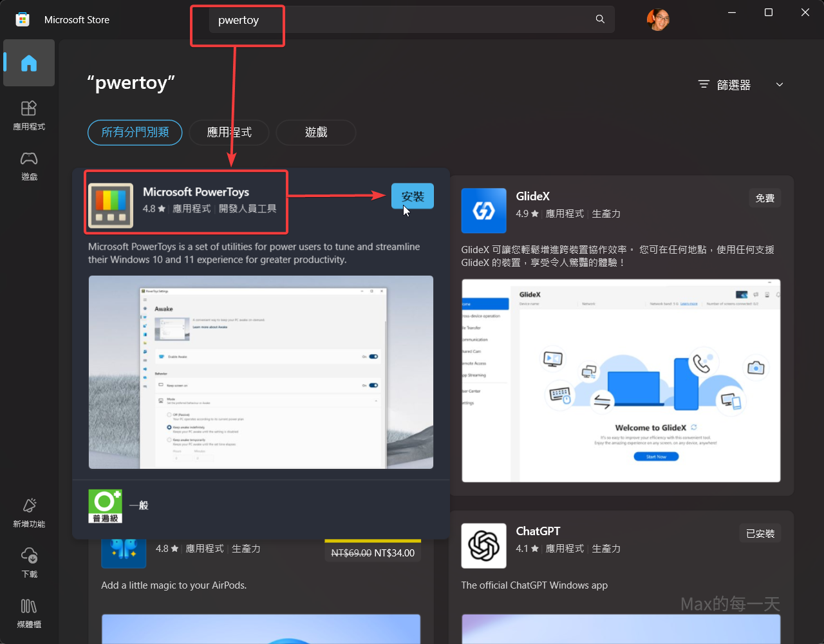The height and width of the screenshot is (644, 824).
Task: Click the ChatGPT app icon
Action: pos(483,546)
